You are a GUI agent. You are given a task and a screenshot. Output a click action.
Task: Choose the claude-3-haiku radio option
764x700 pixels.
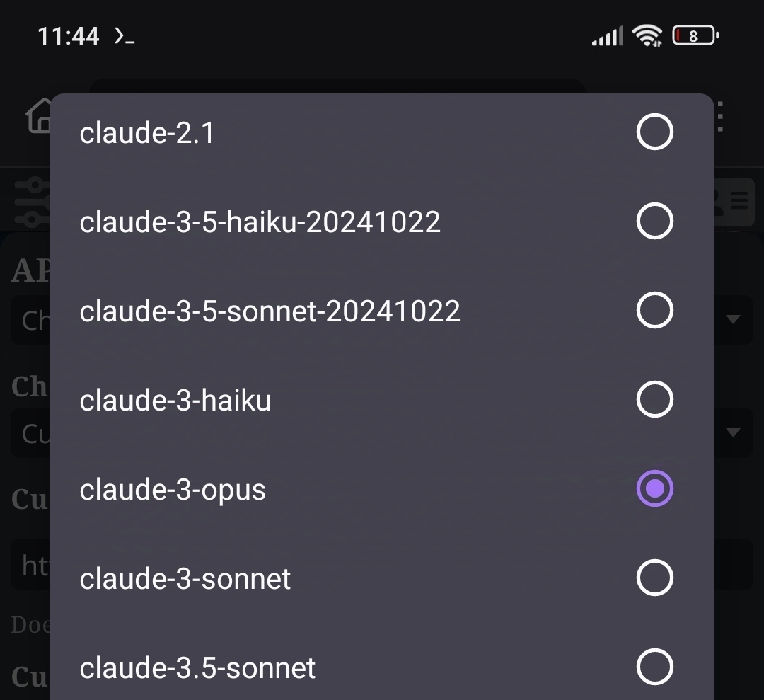coord(655,399)
